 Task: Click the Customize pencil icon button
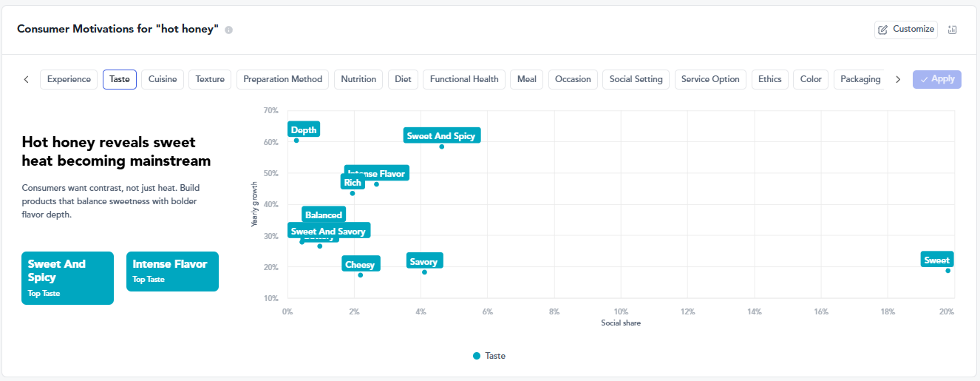pyautogui.click(x=906, y=30)
